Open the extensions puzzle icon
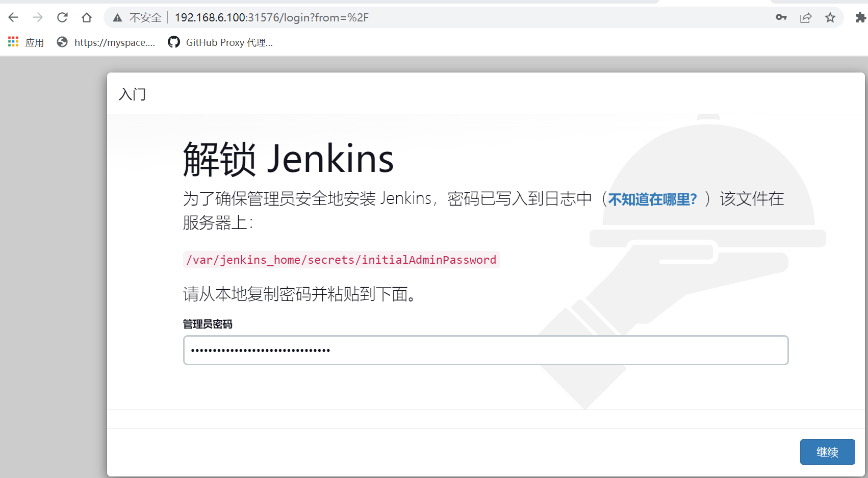The image size is (868, 478). coord(860,18)
